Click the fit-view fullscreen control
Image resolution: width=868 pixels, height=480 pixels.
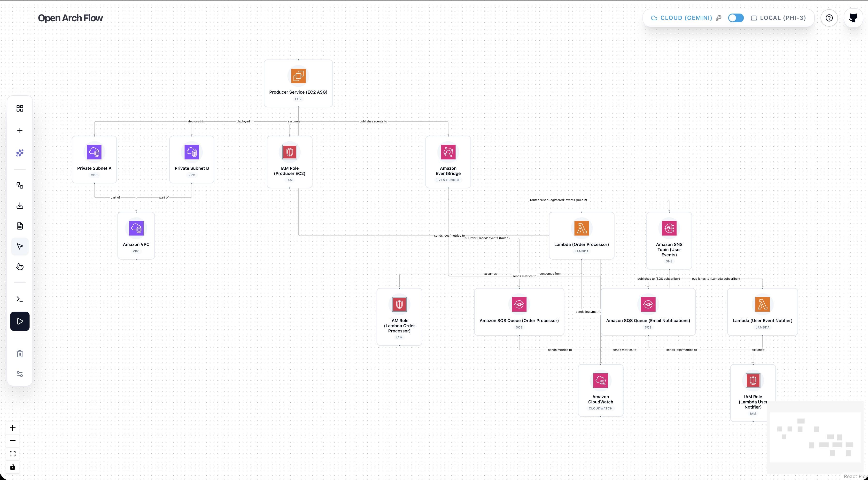click(13, 453)
